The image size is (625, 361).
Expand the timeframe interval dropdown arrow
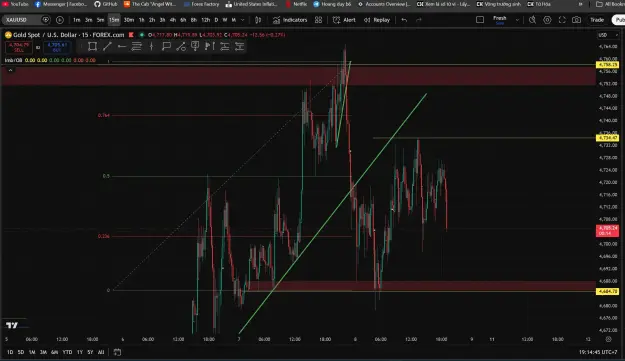242,20
